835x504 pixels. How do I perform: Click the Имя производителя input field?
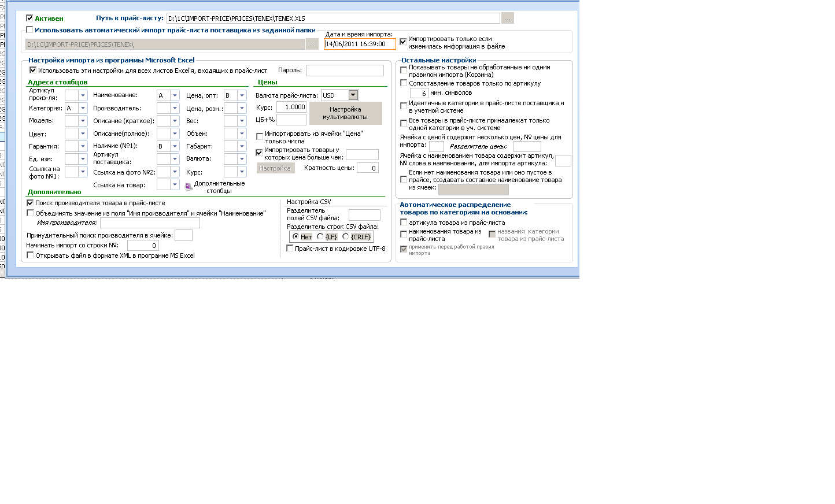[150, 223]
